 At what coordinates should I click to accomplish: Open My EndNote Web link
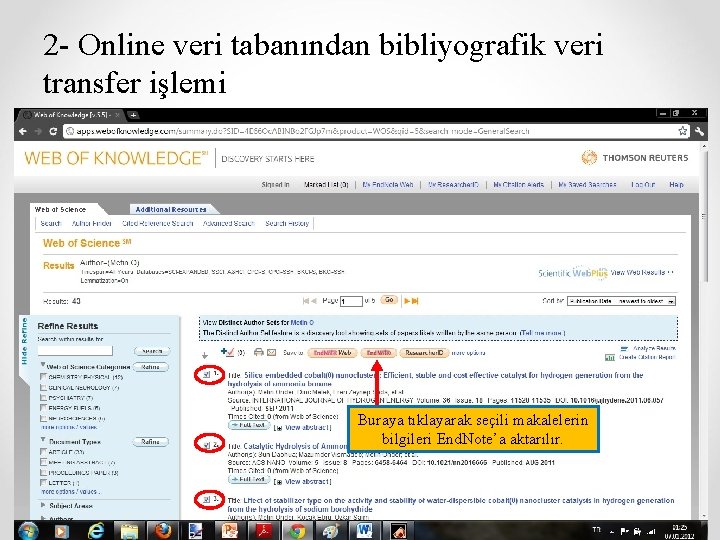[x=388, y=185]
